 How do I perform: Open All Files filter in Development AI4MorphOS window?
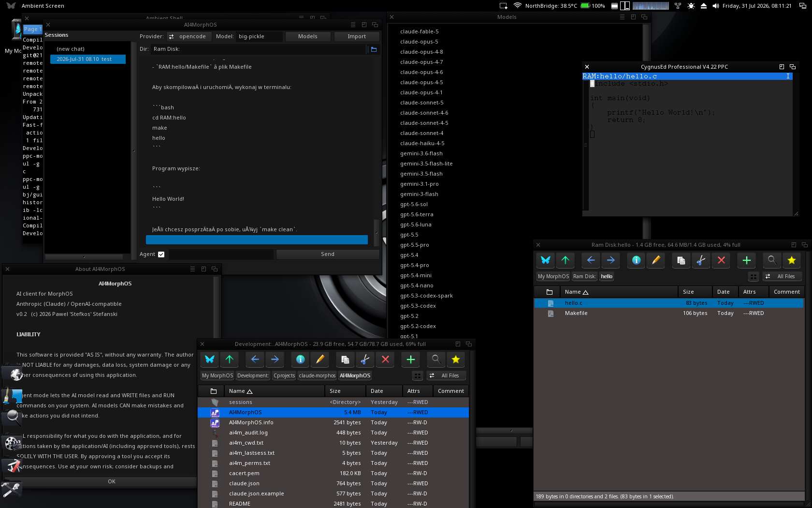point(446,376)
